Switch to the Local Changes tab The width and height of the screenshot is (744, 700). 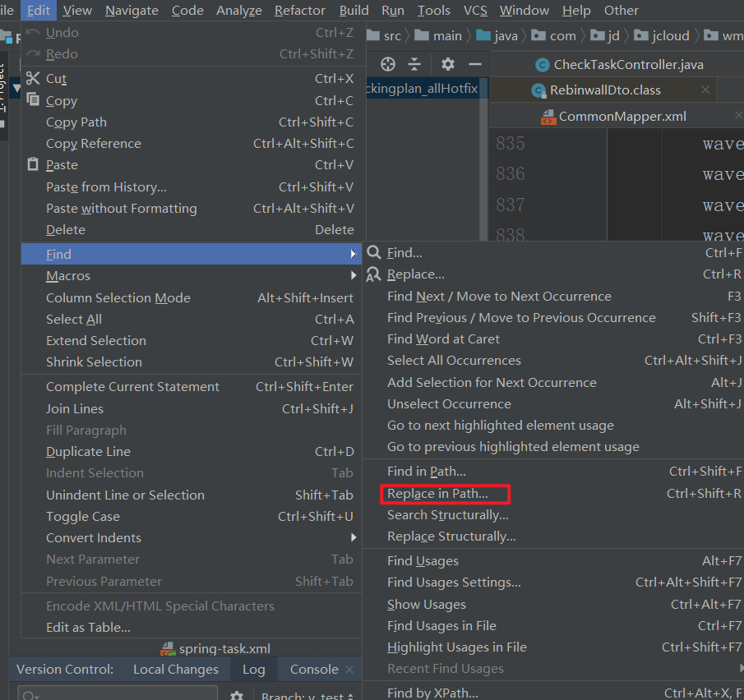(x=174, y=669)
